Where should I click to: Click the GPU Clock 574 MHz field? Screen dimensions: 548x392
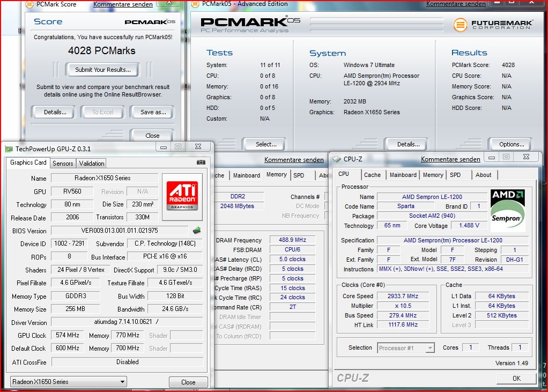coord(68,335)
